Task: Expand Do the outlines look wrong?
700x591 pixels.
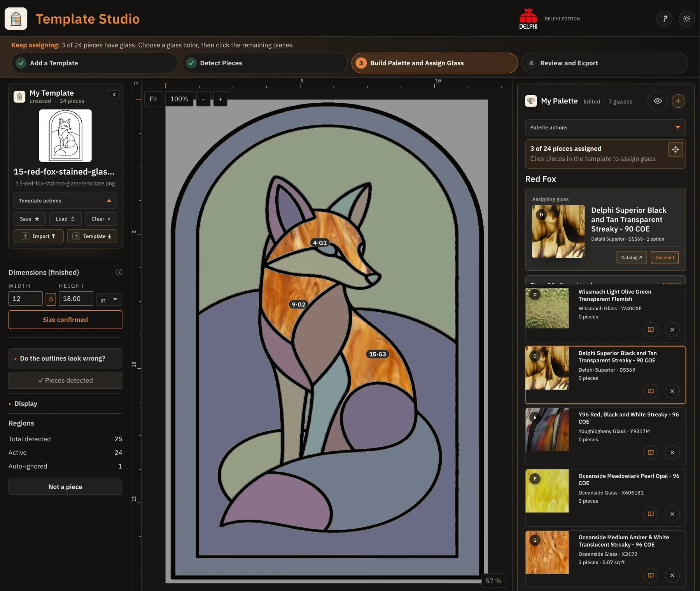Action: coord(65,358)
